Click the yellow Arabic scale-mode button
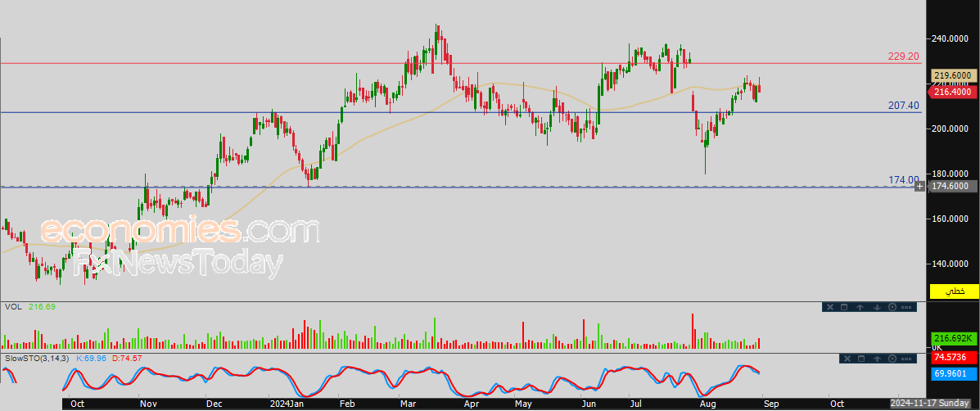980x411 pixels. pos(955,291)
